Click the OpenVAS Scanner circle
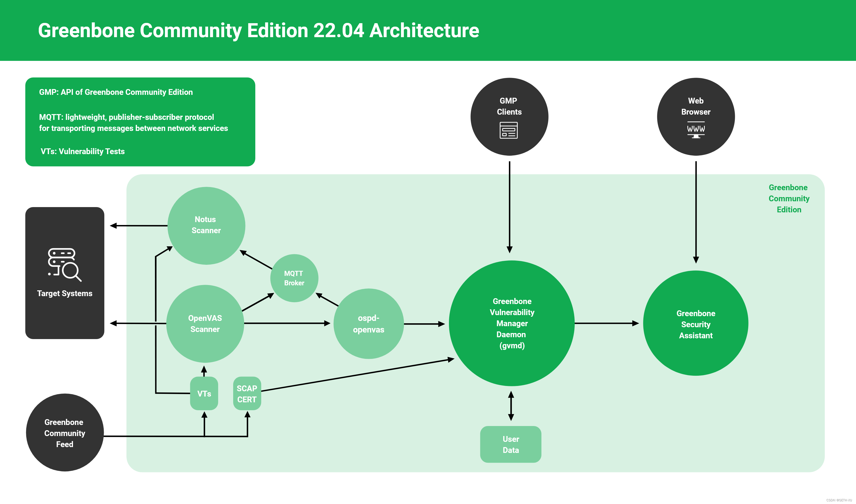856x504 pixels. pyautogui.click(x=205, y=324)
